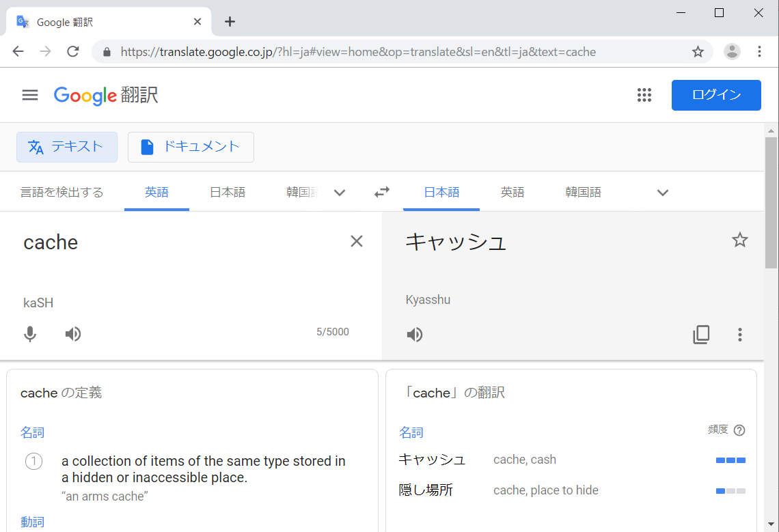Click 'cache, cash' reverse translations

(525, 460)
